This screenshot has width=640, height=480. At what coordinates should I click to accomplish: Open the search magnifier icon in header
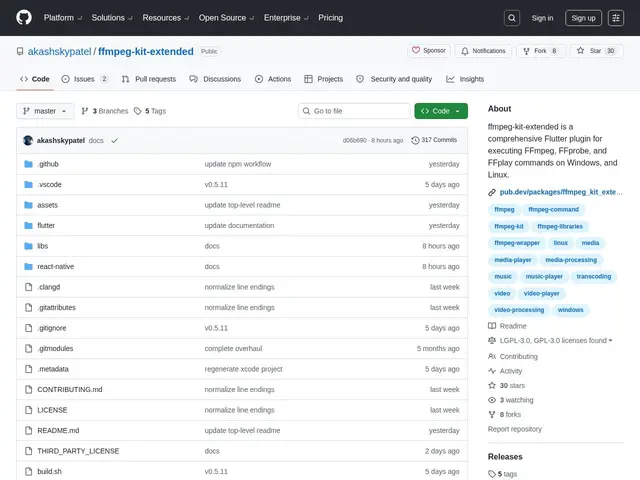(512, 18)
